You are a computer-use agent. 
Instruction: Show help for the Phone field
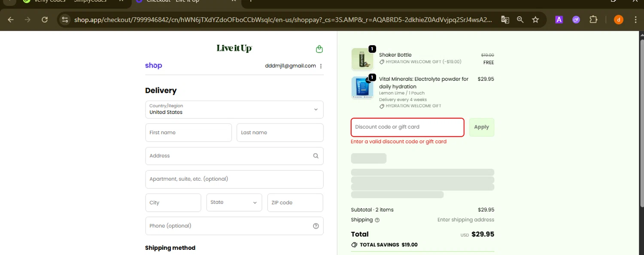(x=316, y=226)
